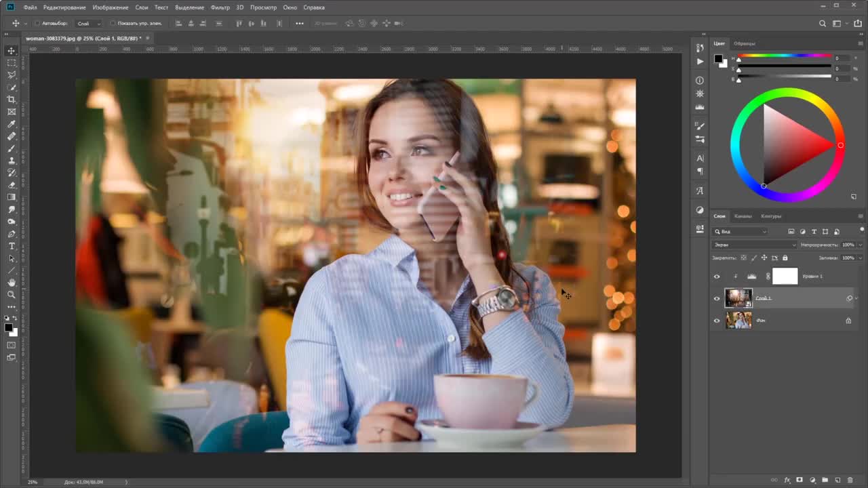Select the Eyedropper tool
This screenshot has height=488, width=868.
pyautogui.click(x=12, y=124)
